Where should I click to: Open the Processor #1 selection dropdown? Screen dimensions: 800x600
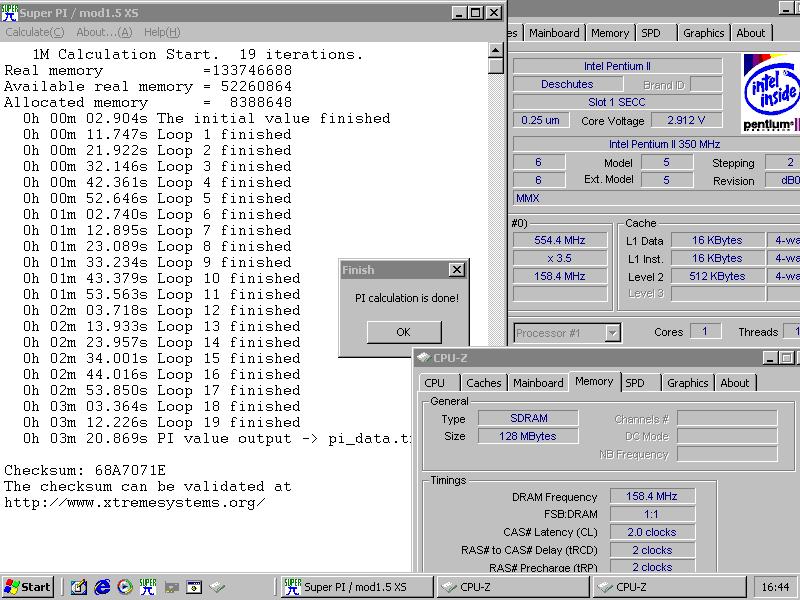612,333
